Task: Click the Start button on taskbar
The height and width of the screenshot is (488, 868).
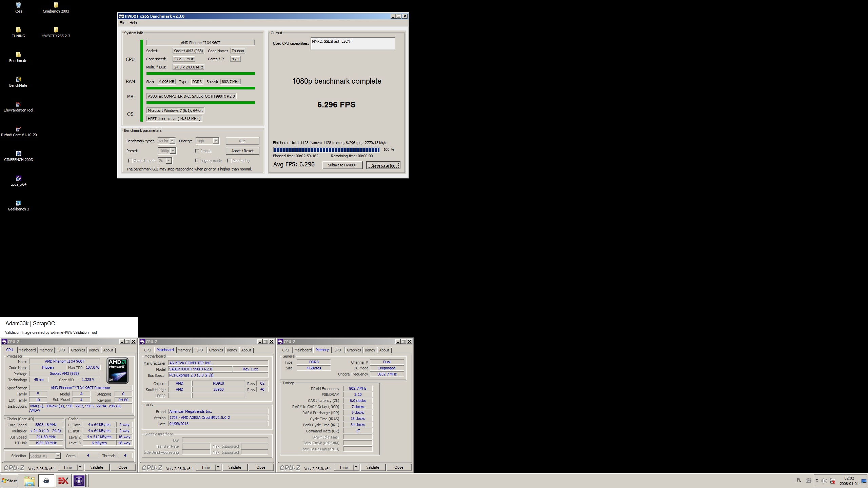Action: [x=9, y=481]
